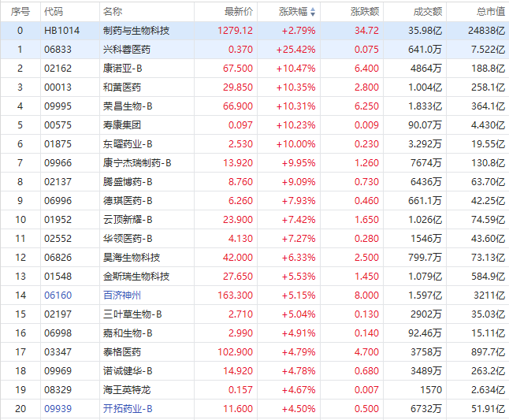Screen dimensions: 509x420
Task: Open stock code link 09939
Action: (x=58, y=409)
